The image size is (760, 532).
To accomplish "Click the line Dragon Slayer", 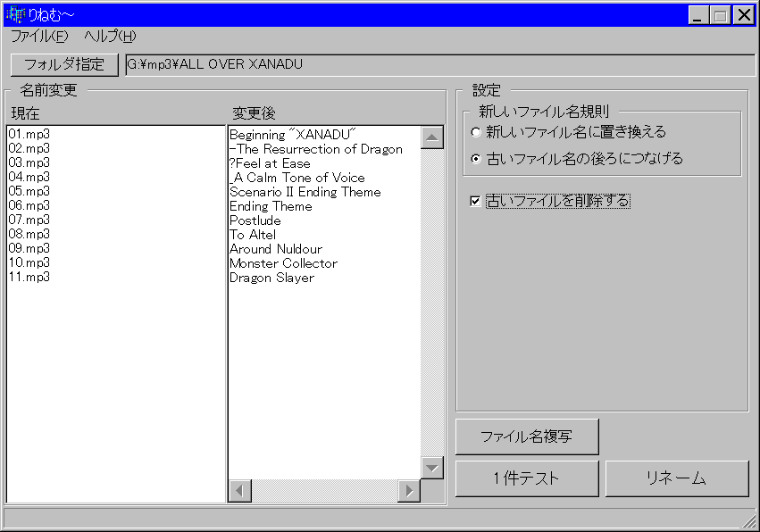I will 271,278.
